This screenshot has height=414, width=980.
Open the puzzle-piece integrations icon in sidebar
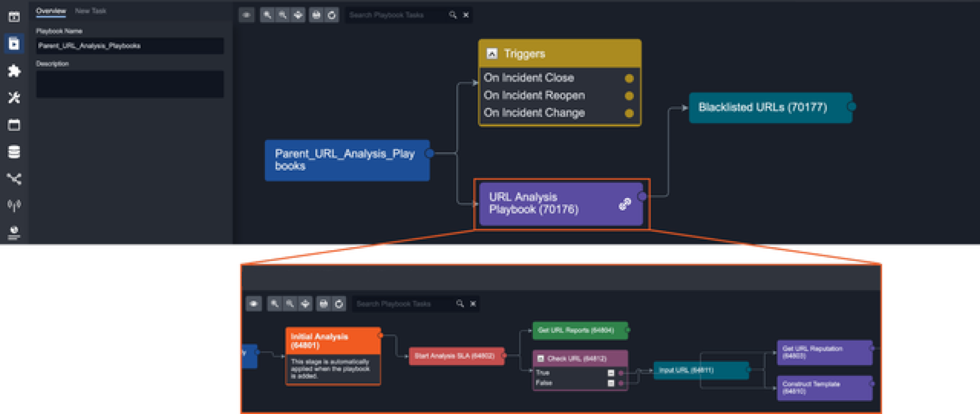click(x=14, y=71)
